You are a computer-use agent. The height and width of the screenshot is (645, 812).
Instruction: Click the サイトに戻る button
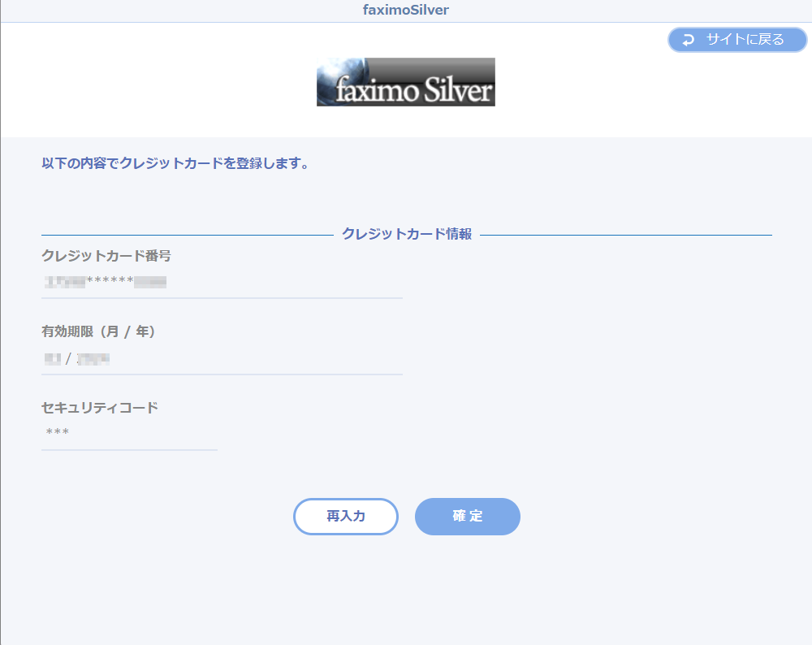[737, 40]
